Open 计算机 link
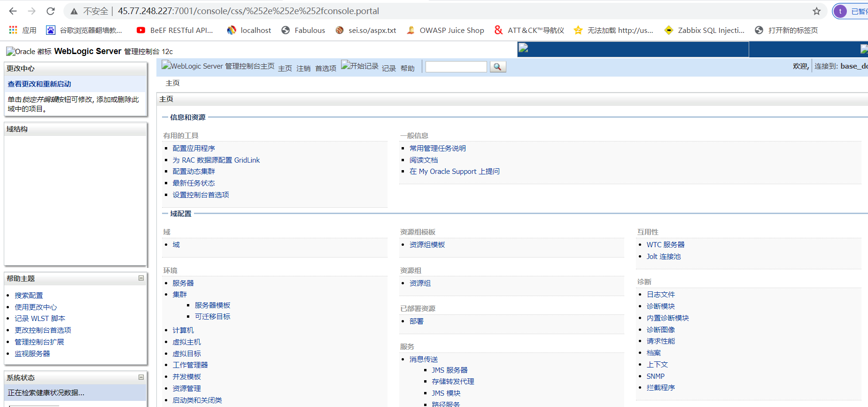This screenshot has height=407, width=868. (x=183, y=330)
